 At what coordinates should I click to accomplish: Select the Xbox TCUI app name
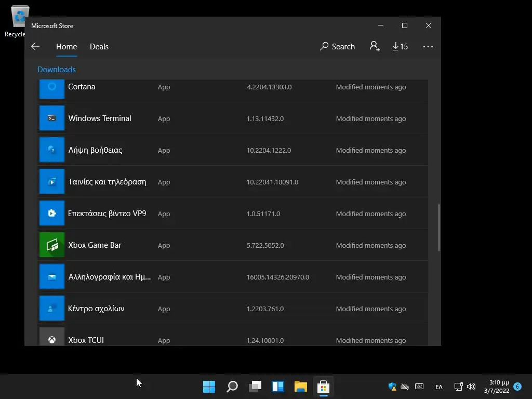click(86, 340)
